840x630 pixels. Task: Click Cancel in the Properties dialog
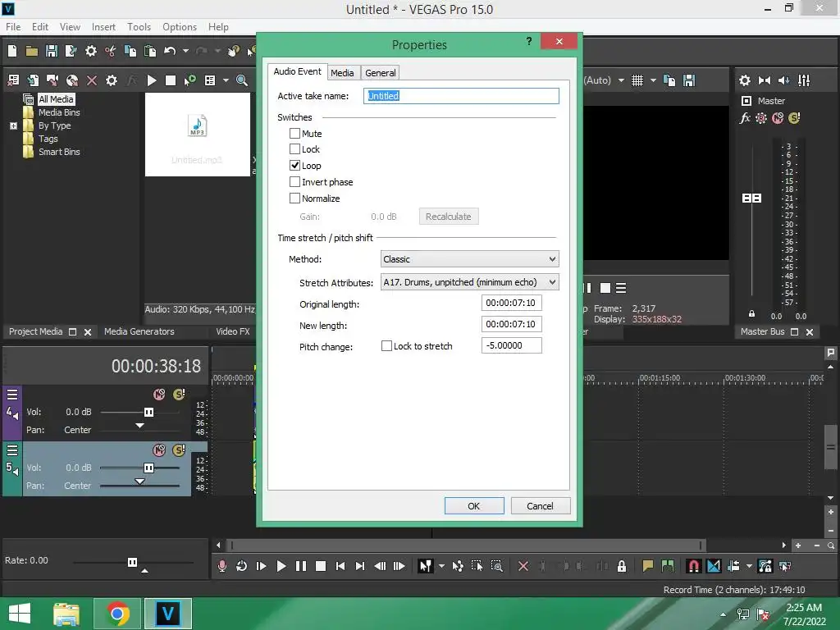click(540, 505)
